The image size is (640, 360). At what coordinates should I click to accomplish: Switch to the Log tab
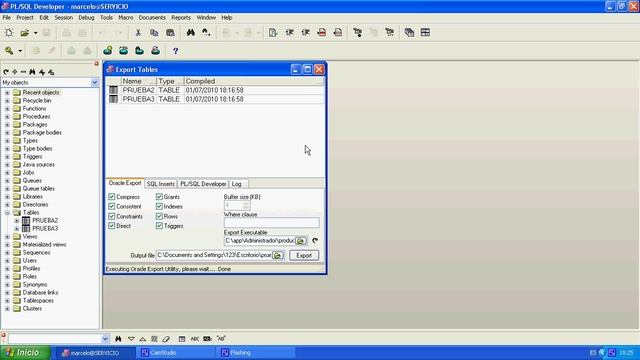[x=237, y=184]
